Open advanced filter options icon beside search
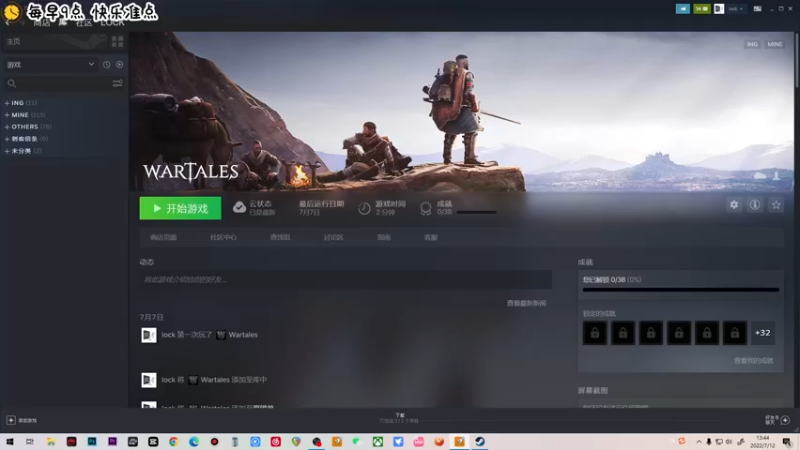 [x=117, y=83]
